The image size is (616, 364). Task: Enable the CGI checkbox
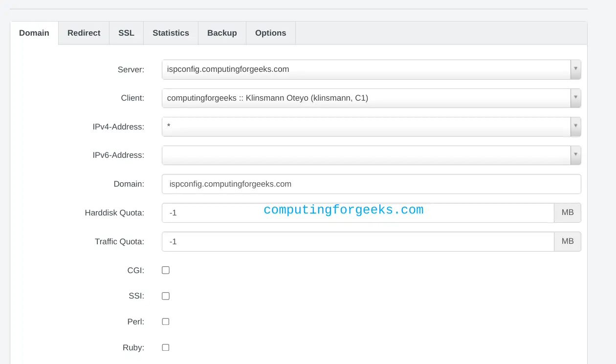pos(165,270)
